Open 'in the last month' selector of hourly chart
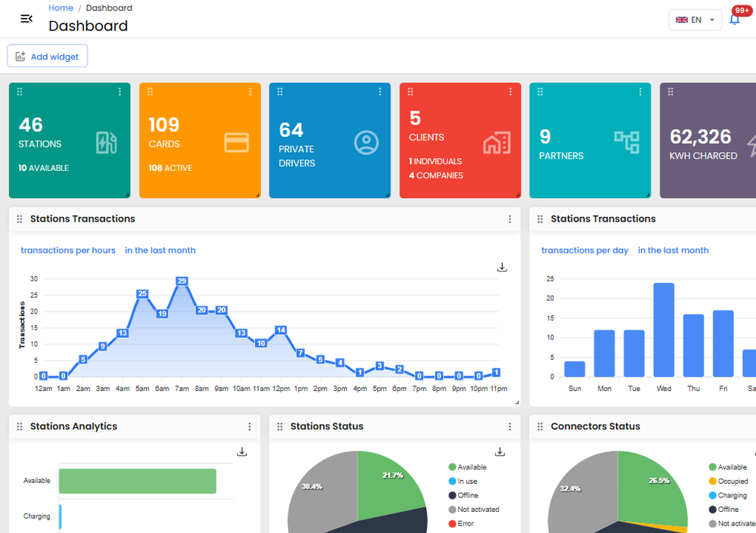This screenshot has height=533, width=756. [160, 250]
